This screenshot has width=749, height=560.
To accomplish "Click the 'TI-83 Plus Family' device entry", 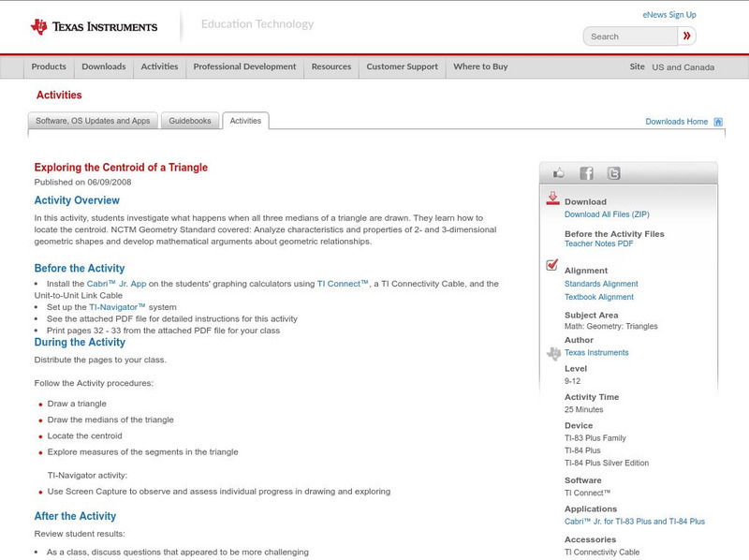I will point(595,438).
